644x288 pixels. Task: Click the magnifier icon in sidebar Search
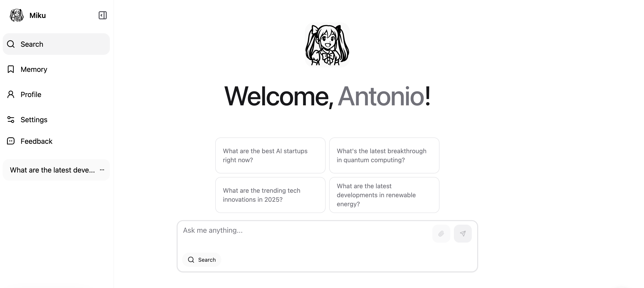click(x=11, y=44)
